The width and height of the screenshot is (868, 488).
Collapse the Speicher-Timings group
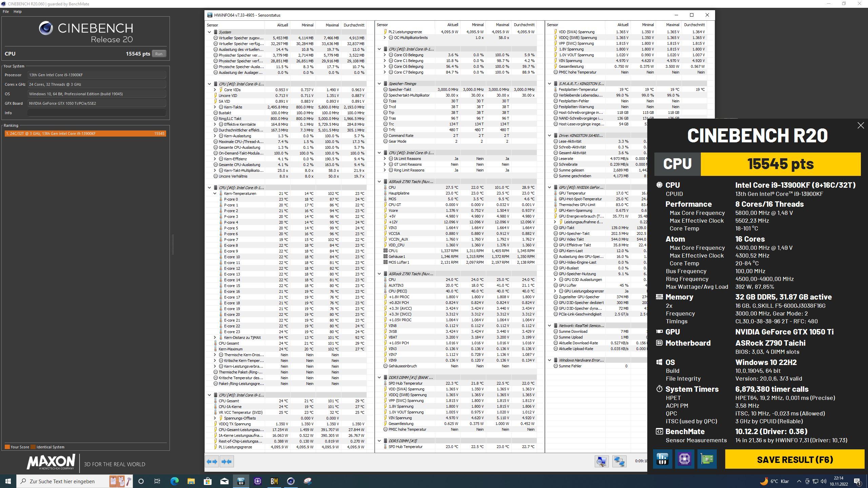[x=379, y=84]
